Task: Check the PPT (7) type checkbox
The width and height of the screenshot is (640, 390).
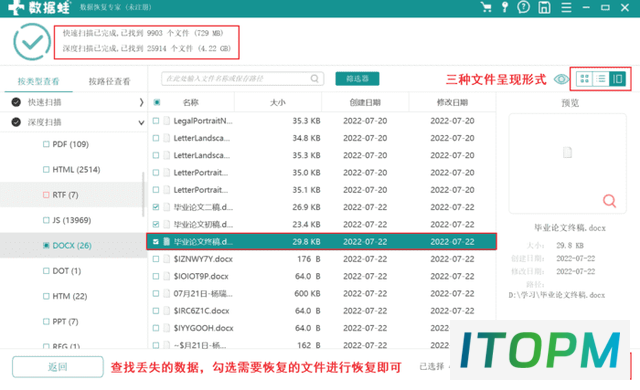Action: click(x=46, y=321)
